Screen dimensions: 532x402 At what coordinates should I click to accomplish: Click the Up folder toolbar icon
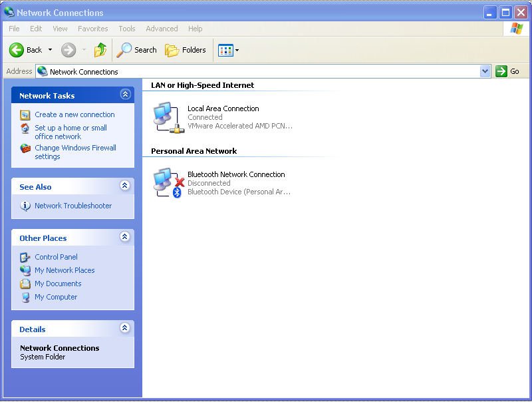100,50
